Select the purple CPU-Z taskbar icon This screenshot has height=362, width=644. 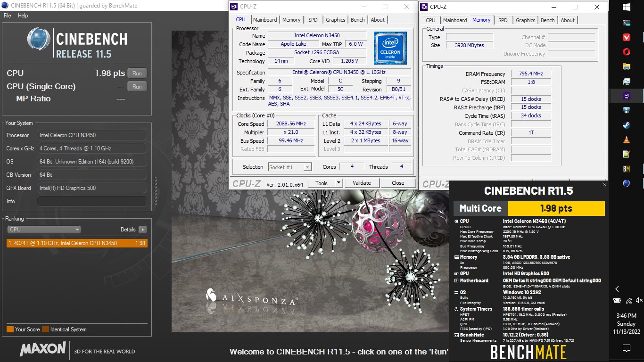(x=627, y=96)
